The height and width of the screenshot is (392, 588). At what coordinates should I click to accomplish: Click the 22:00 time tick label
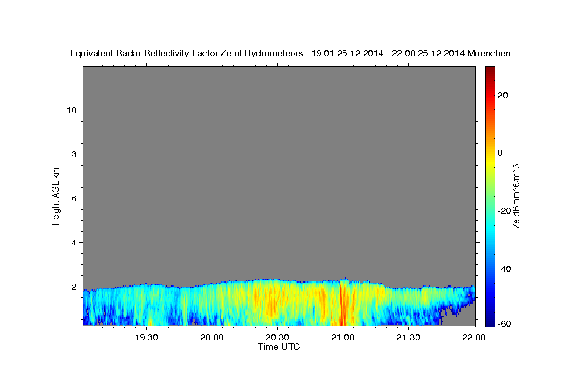(x=473, y=337)
